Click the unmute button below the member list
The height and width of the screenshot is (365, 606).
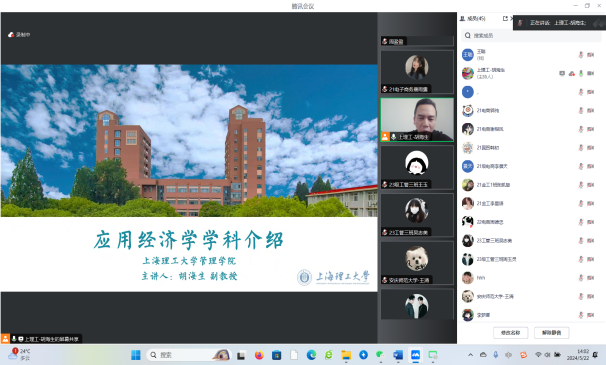pos(552,333)
